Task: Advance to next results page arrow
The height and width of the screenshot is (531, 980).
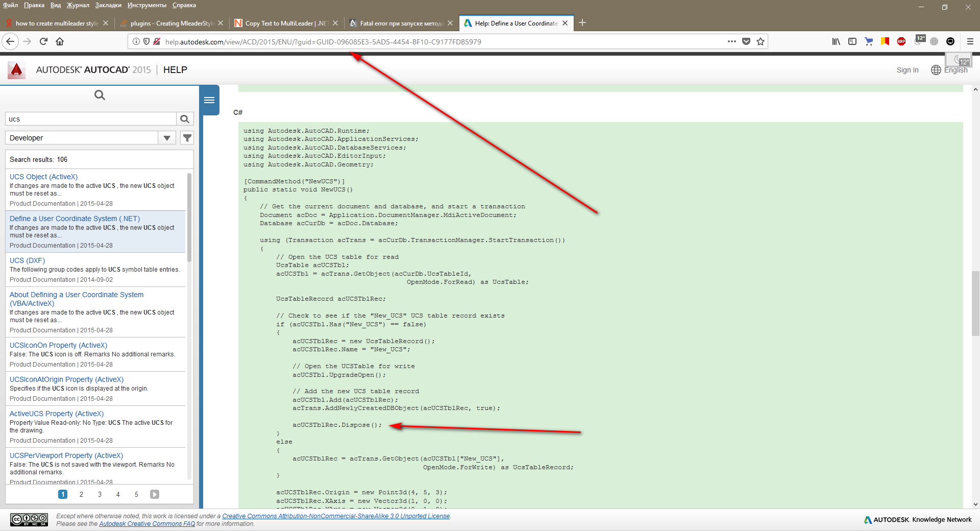Action: (x=155, y=494)
